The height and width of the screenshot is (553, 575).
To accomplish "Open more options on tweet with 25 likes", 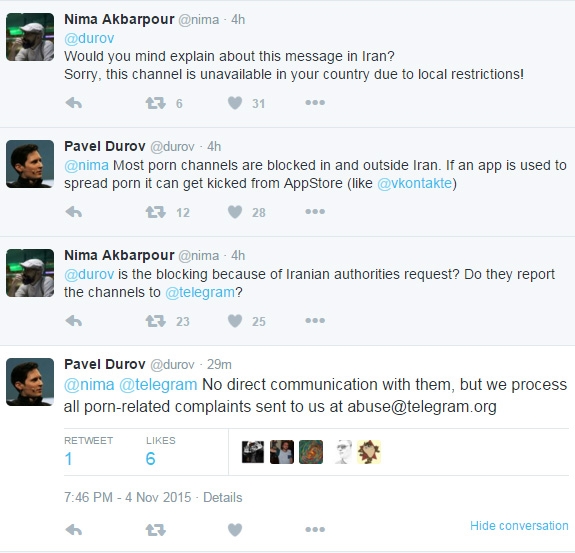I will pos(315,320).
